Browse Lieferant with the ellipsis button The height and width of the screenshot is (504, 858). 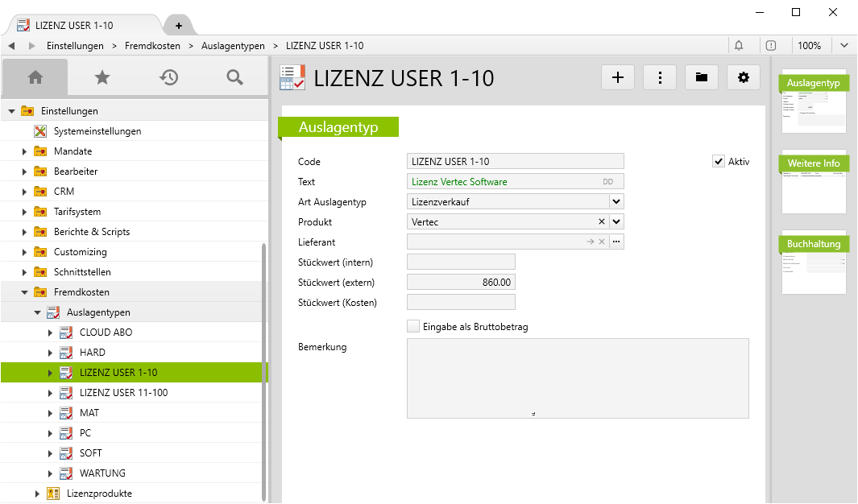(616, 242)
